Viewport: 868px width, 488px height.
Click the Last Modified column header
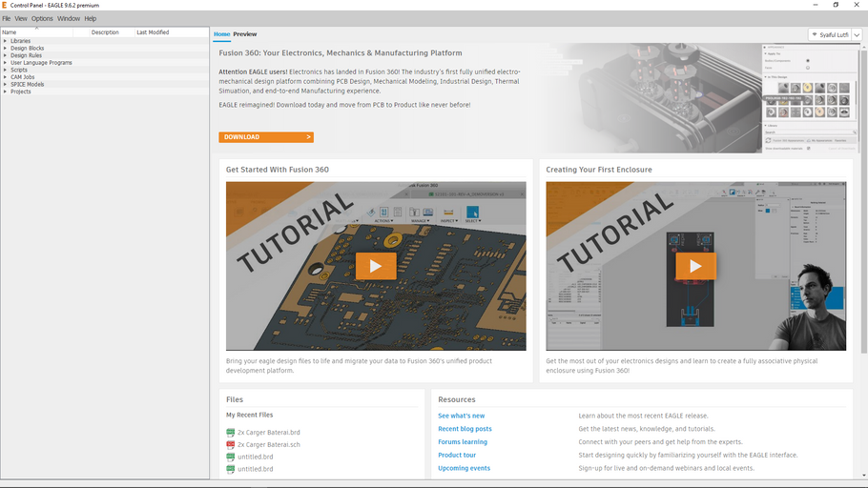tap(153, 32)
